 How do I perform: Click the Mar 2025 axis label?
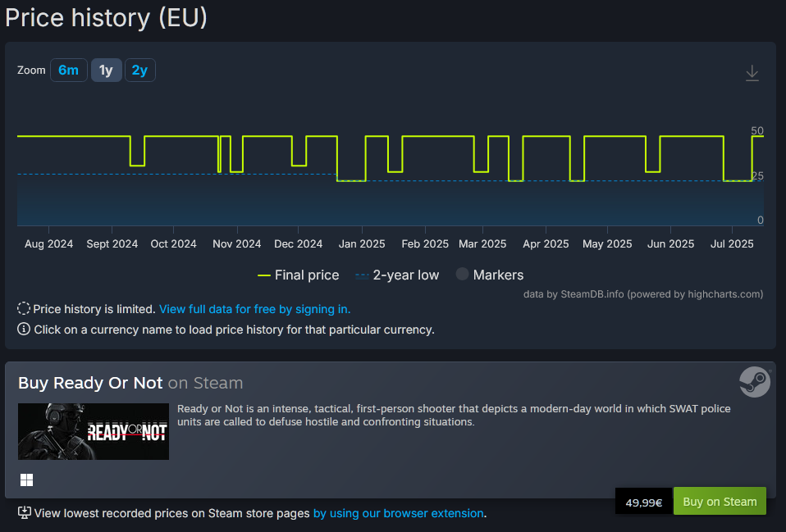pyautogui.click(x=482, y=244)
